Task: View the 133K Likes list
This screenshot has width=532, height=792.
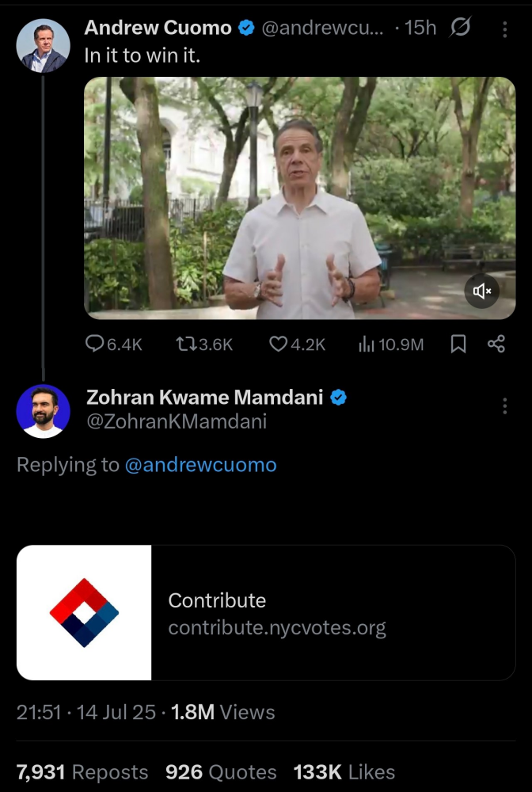Action: tap(344, 772)
